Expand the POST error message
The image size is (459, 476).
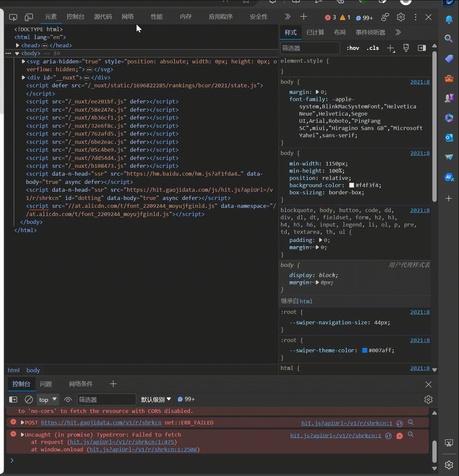click(22, 423)
